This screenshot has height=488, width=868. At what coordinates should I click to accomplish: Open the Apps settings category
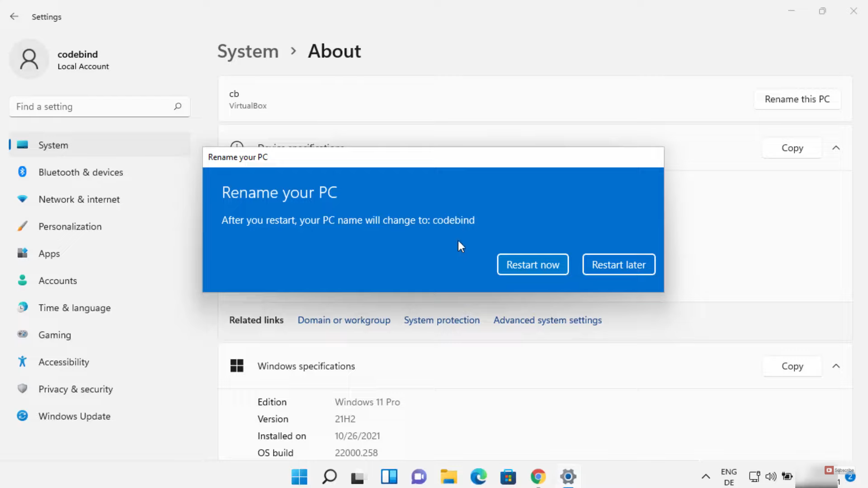click(x=49, y=253)
